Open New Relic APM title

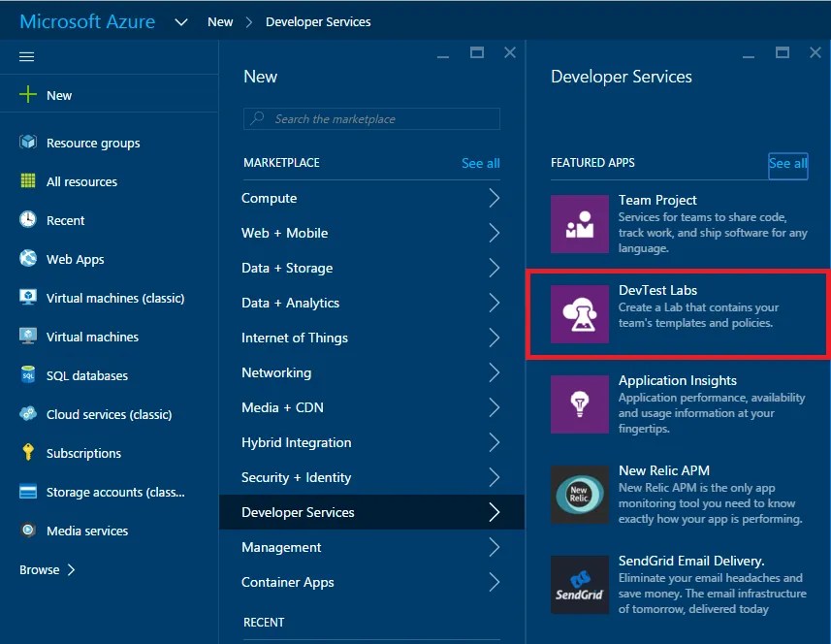(663, 470)
